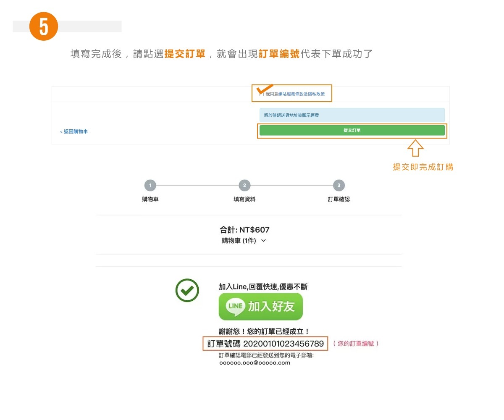This screenshot has width=504, height=420.
Task: Click the 提交訂單 submit button
Action: 352,130
